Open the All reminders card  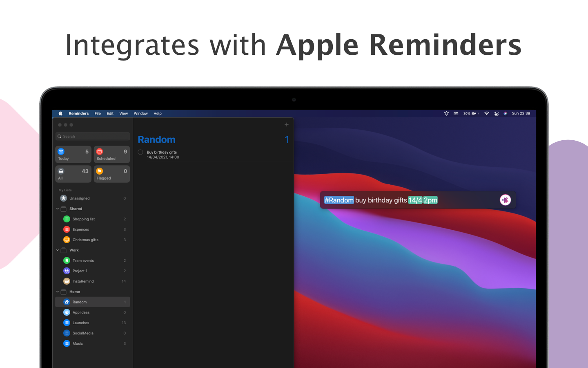(x=73, y=174)
